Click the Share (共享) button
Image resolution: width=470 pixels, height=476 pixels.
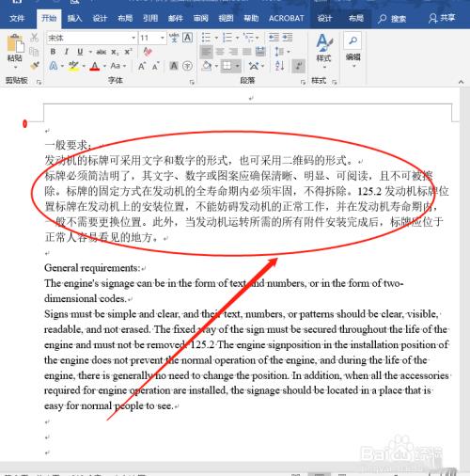(442, 18)
